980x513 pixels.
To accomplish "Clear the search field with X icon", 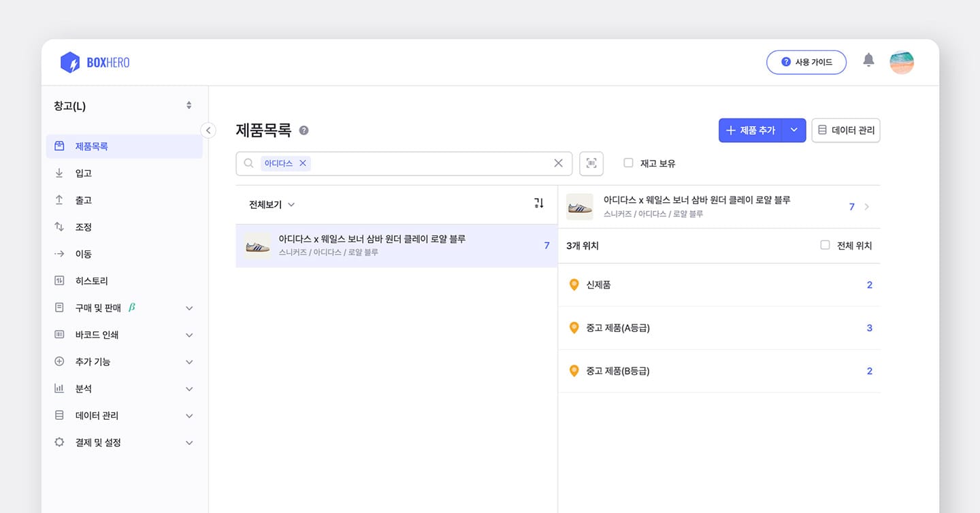I will (x=558, y=163).
